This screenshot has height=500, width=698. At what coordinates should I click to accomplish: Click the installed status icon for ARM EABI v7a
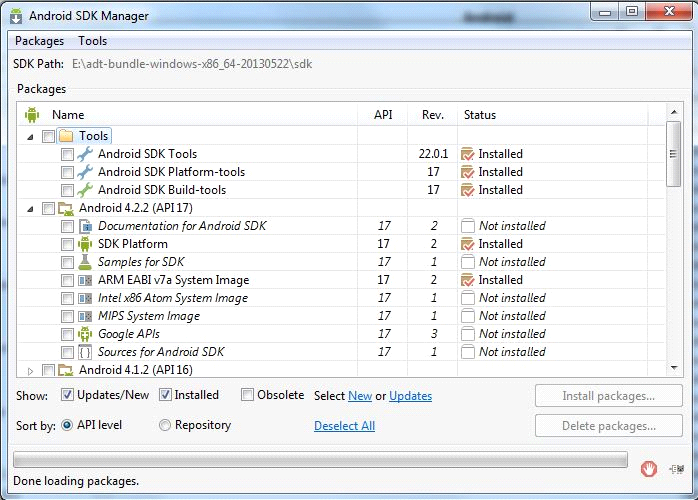coord(467,280)
